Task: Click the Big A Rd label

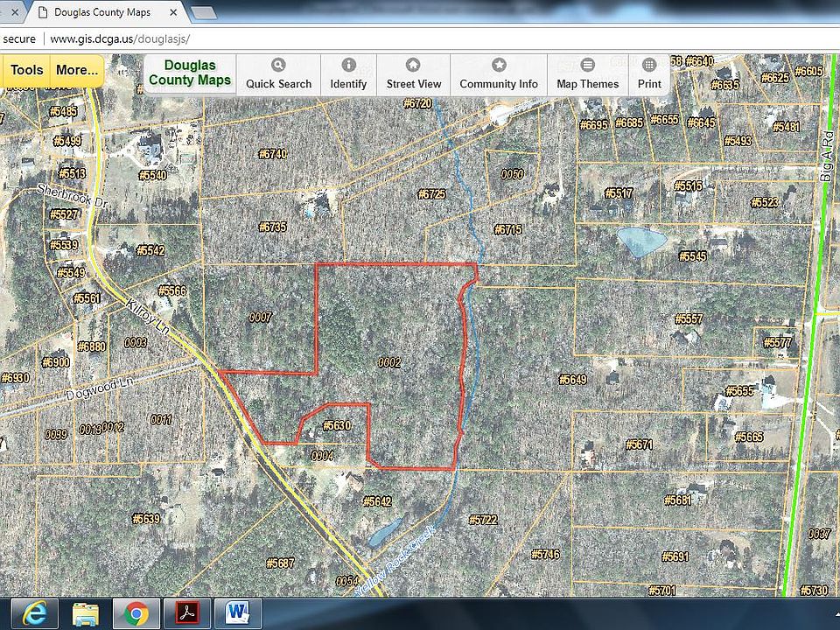Action: click(829, 156)
